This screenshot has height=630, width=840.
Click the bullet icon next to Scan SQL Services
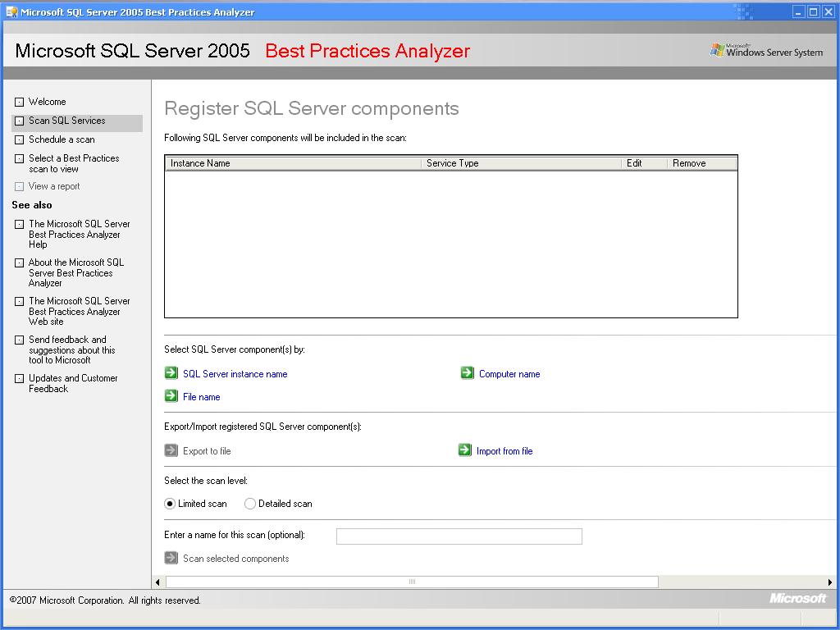tap(20, 121)
